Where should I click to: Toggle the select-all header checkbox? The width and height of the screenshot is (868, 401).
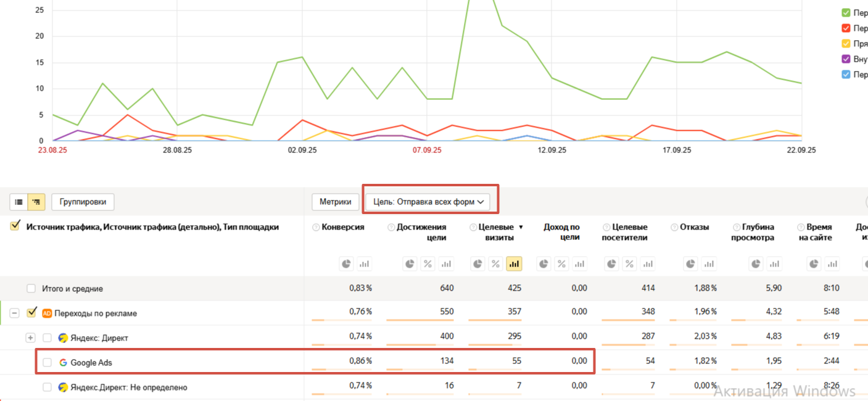click(x=15, y=226)
